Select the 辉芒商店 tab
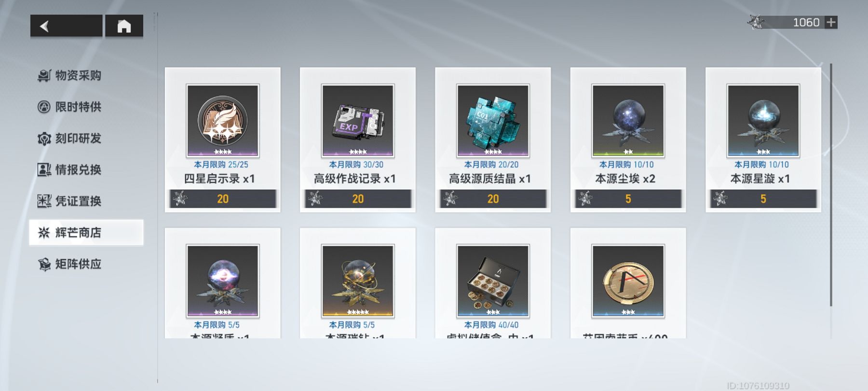868x391 pixels. click(86, 233)
